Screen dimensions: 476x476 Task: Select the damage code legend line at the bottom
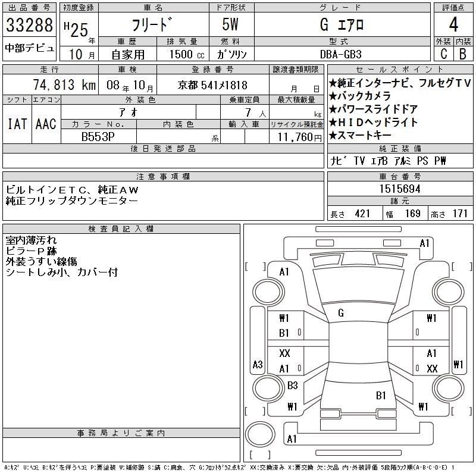coord(229,468)
